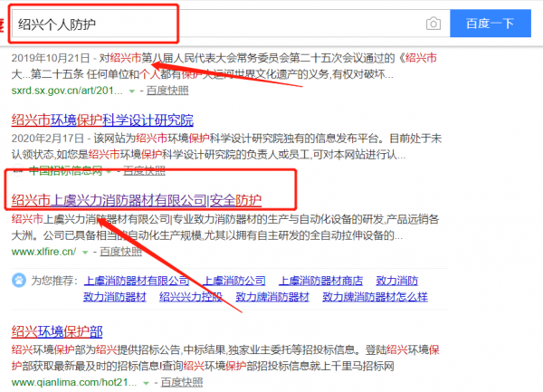The image size is (543, 392).
Task: Select the 致力牌消防器材 suggestion
Action: pyautogui.click(x=272, y=296)
